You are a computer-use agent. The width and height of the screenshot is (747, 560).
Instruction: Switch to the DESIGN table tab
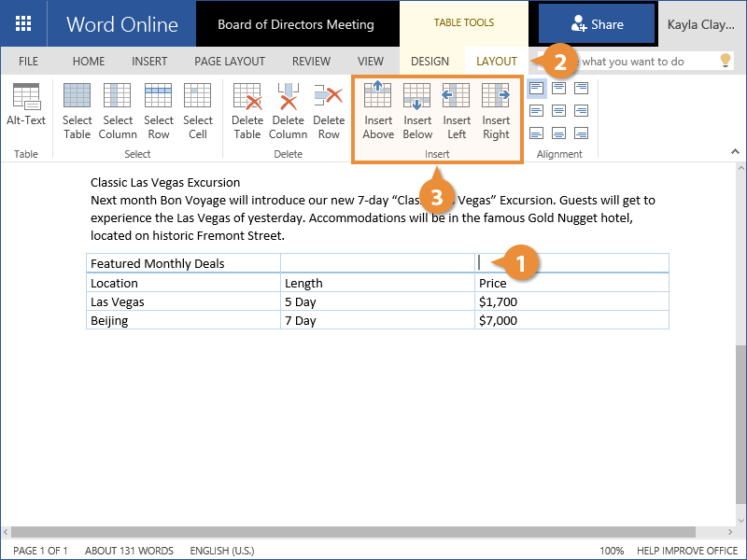point(430,62)
